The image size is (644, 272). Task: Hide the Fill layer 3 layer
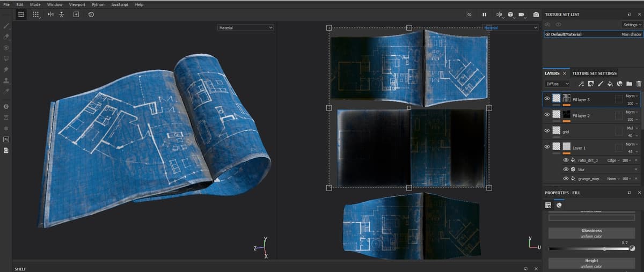[x=547, y=99]
